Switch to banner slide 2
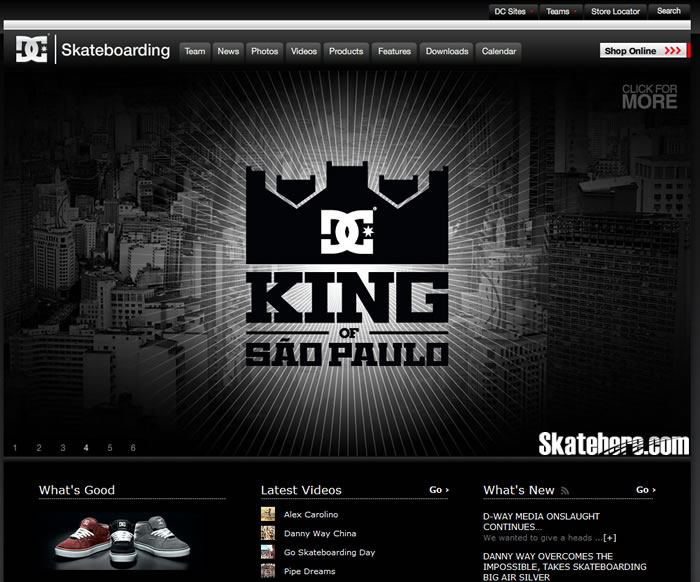 tap(39, 448)
